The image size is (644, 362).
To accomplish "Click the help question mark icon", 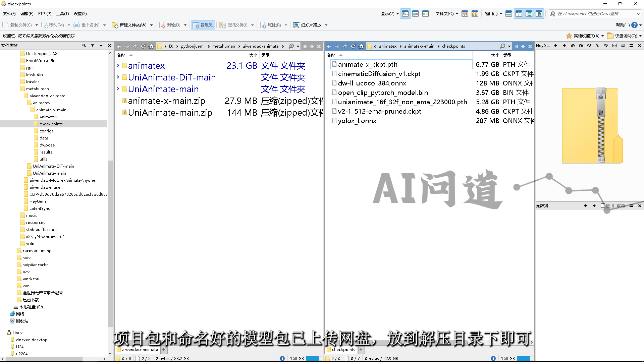I will (634, 25).
